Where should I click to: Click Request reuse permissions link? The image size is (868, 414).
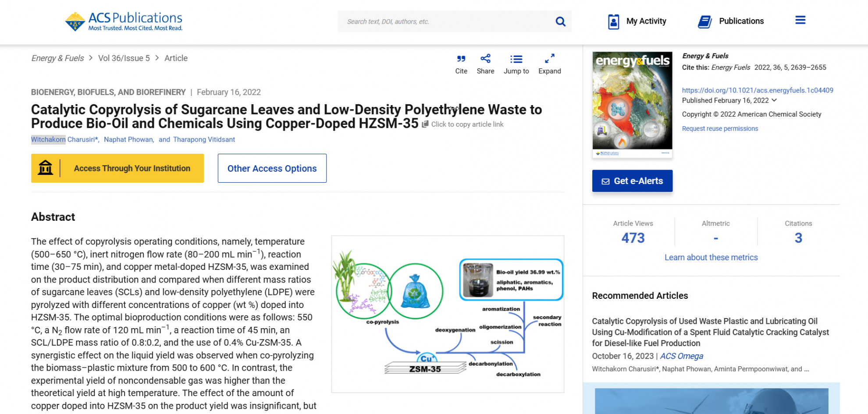720,128
